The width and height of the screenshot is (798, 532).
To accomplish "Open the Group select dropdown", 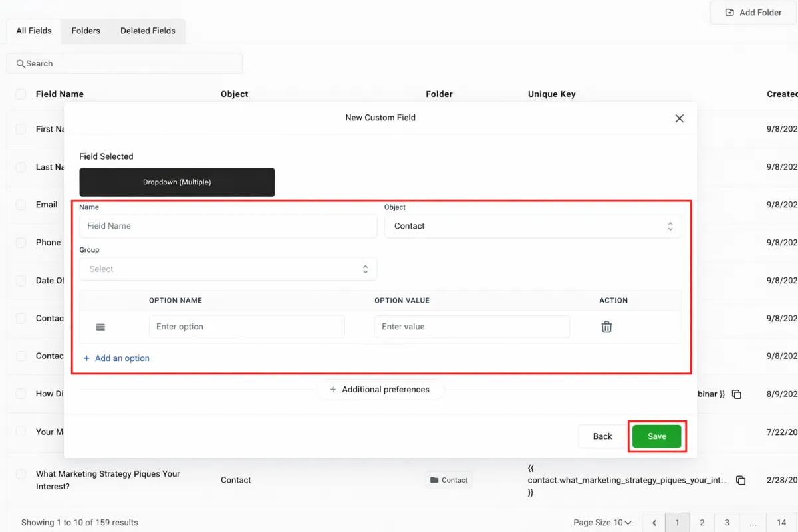I will click(x=228, y=269).
